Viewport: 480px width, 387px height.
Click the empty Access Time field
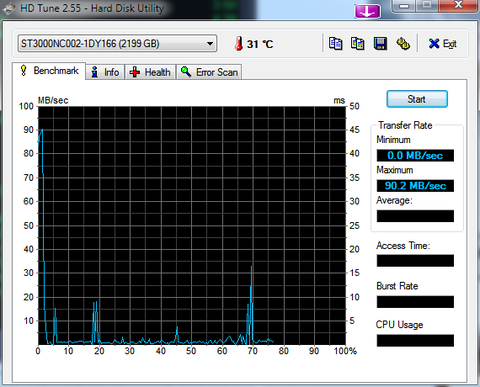click(415, 261)
